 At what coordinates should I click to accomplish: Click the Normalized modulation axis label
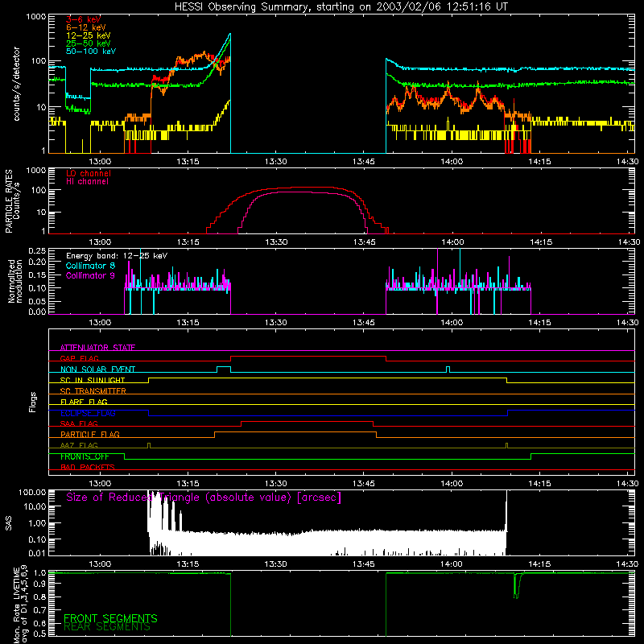coord(14,281)
